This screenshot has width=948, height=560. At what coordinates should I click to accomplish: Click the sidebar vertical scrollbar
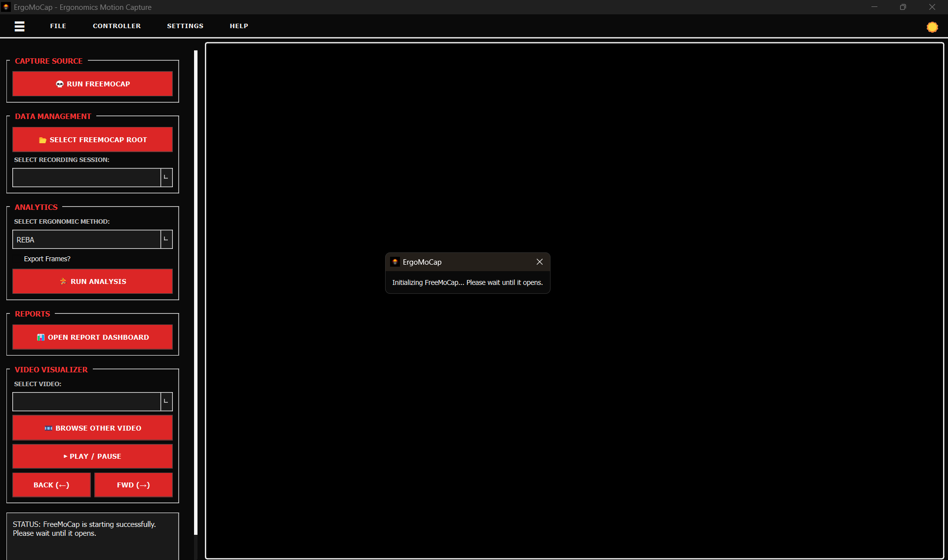tap(196, 291)
